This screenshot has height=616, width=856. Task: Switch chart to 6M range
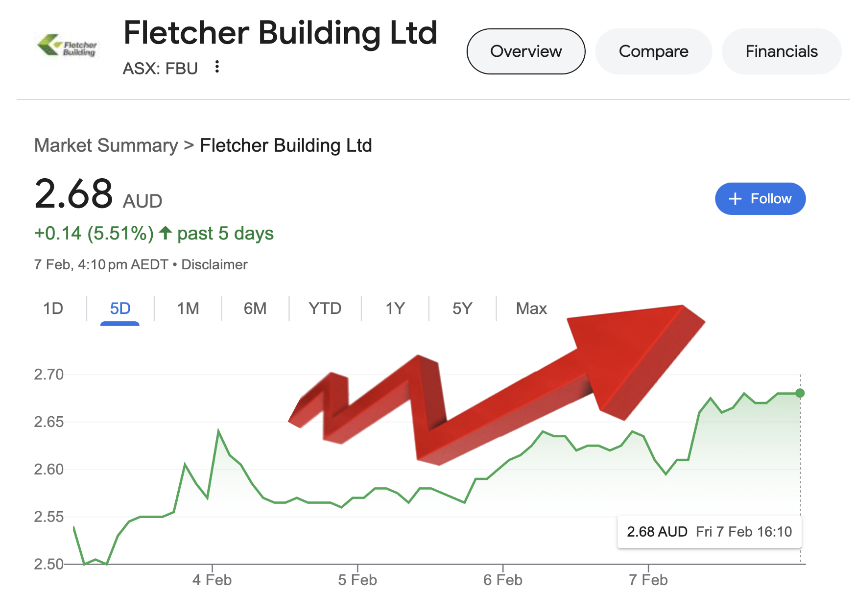tap(255, 308)
